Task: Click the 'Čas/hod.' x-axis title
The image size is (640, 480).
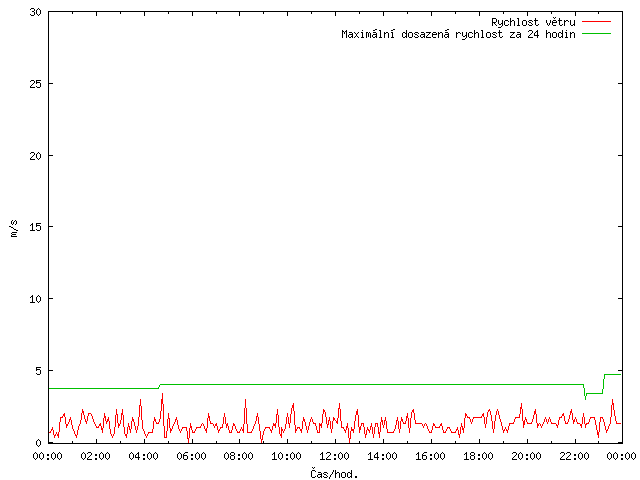Action: (x=334, y=474)
